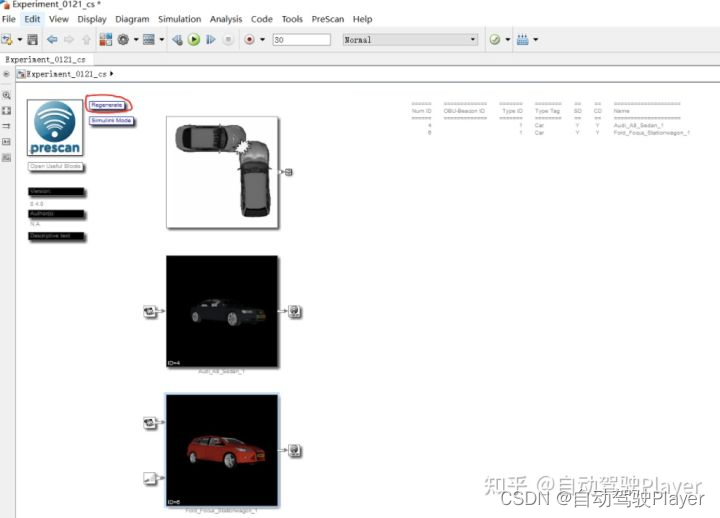Click the Open Useful Blocks button
720x518 pixels.
coord(56,167)
